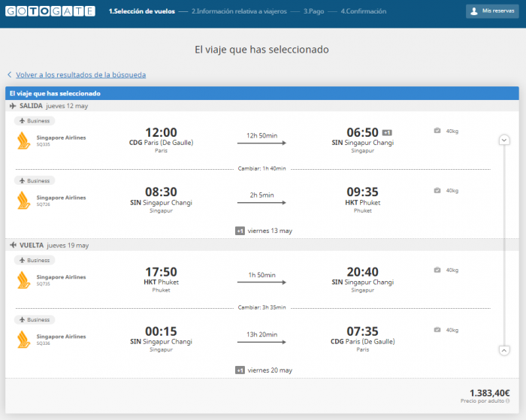Click info icon next to Precio por adulto
526x420 pixels.
(x=507, y=401)
